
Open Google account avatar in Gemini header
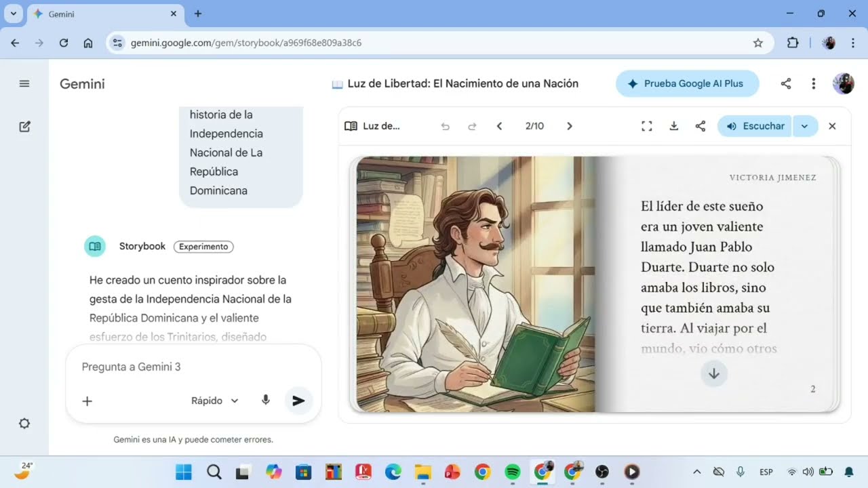point(844,84)
